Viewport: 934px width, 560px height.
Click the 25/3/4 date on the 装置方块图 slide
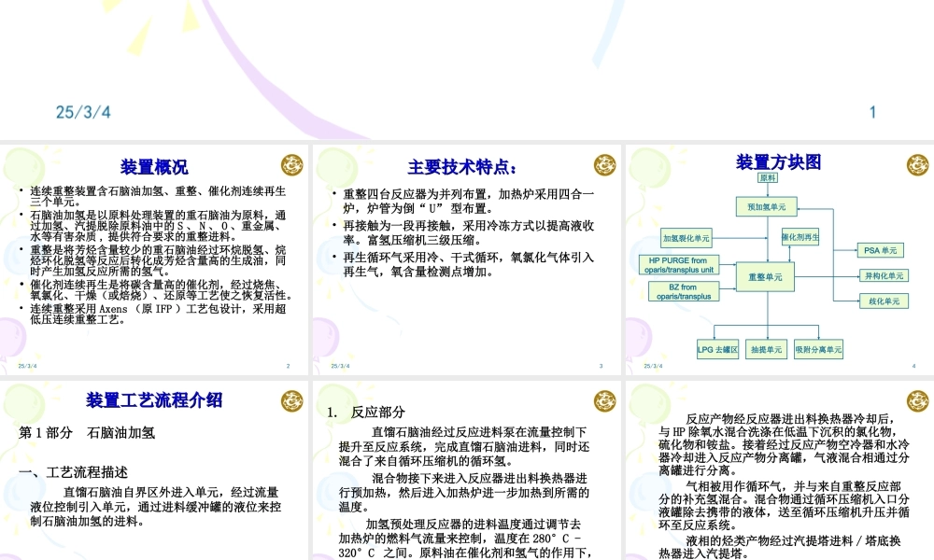coord(653,366)
